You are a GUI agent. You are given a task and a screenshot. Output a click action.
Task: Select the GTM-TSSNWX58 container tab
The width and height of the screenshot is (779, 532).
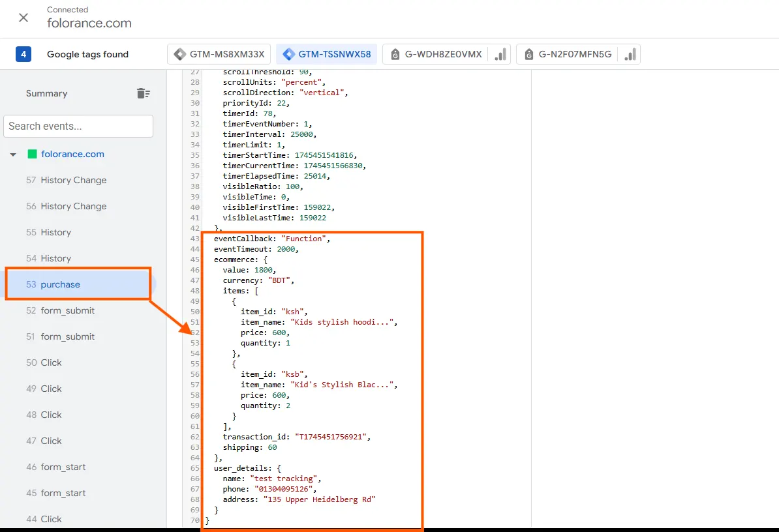326,54
